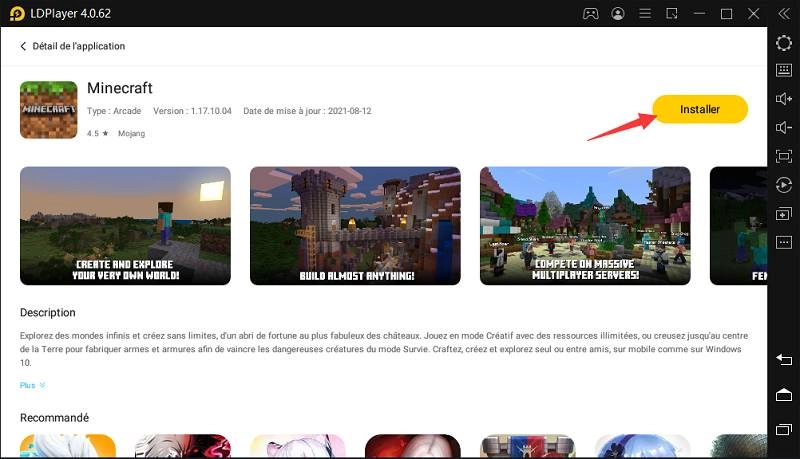Screen dimensions: 800x459
Task: Click the LDPlayer logo in title bar
Action: click(x=17, y=14)
